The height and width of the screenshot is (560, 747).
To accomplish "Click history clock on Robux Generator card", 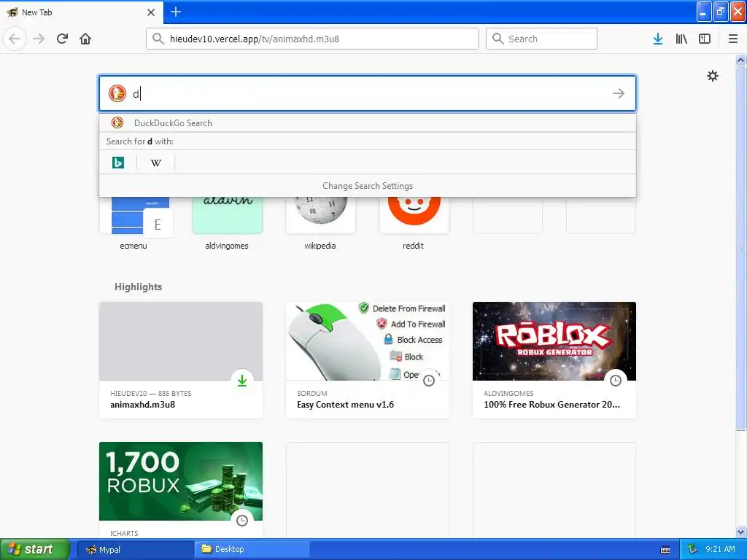I will click(616, 381).
